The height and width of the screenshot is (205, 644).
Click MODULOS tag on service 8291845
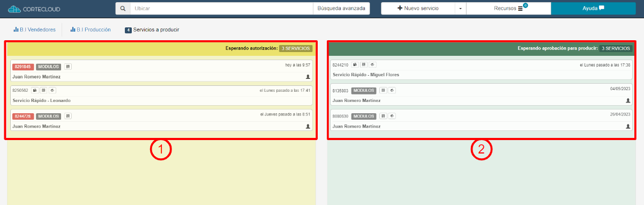coord(48,67)
